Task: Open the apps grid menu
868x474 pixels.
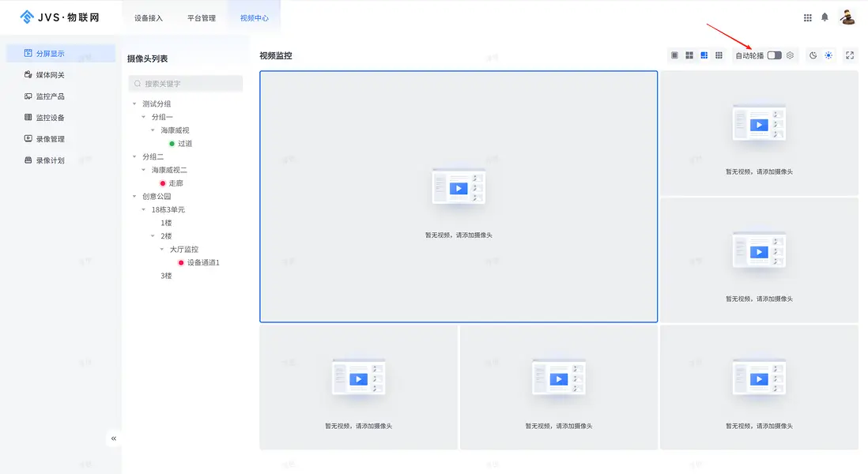Action: 808,17
